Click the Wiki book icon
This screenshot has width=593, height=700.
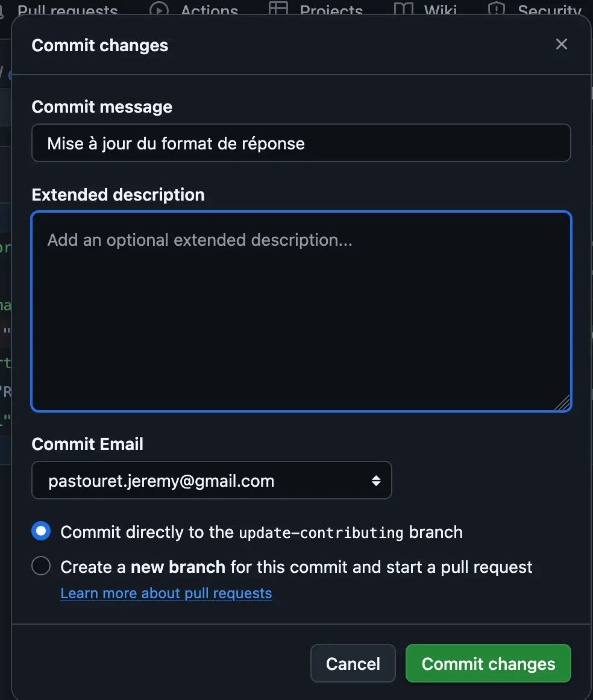point(403,9)
